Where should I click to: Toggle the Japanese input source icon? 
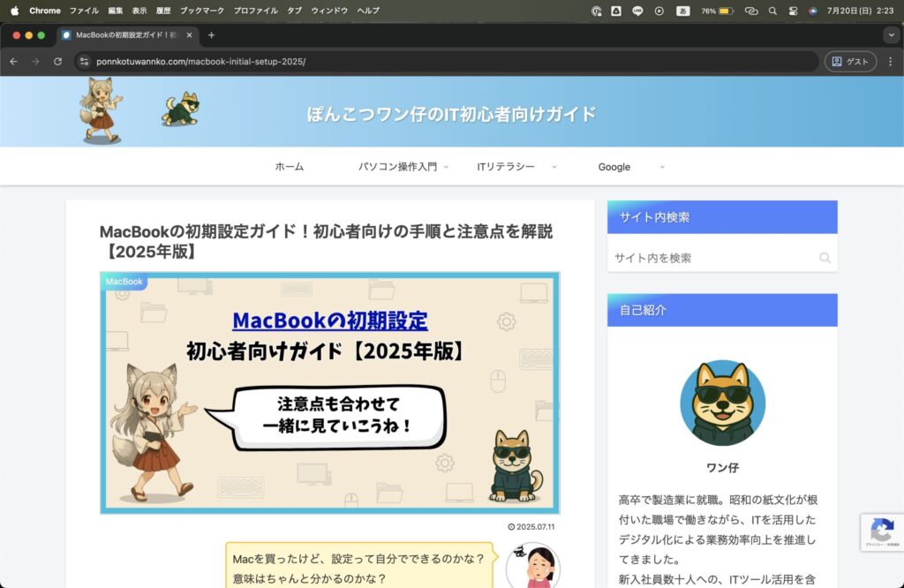coord(682,11)
